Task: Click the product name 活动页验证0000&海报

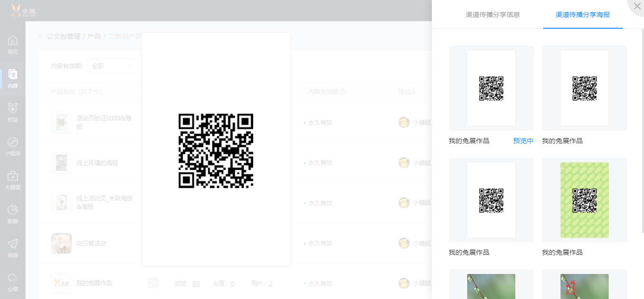Action: click(104, 122)
